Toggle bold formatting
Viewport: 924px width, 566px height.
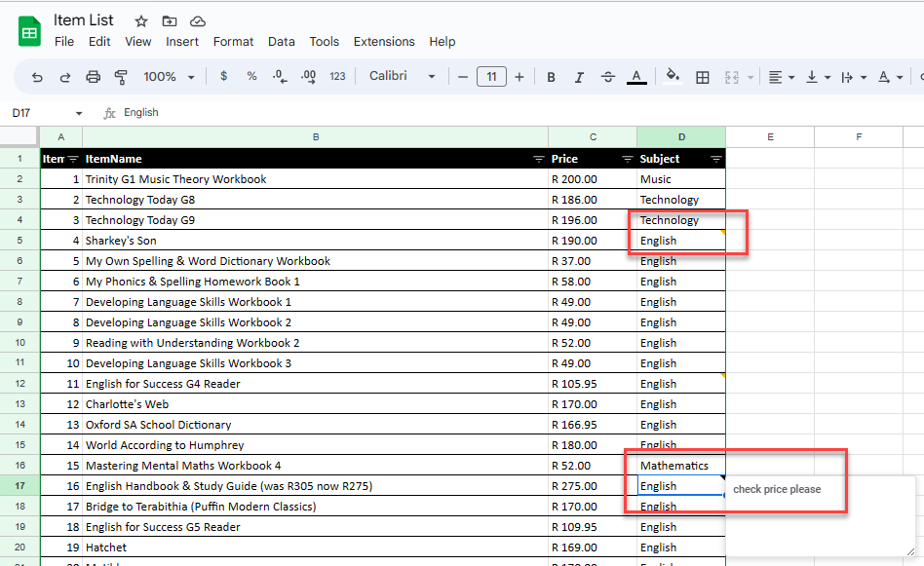coord(551,76)
